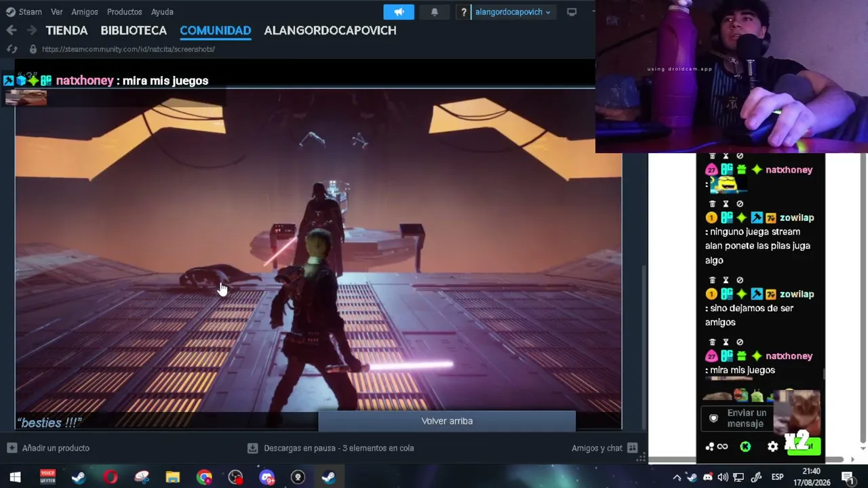This screenshot has width=868, height=488.
Task: Click the Steam question mark help icon
Action: point(464,12)
